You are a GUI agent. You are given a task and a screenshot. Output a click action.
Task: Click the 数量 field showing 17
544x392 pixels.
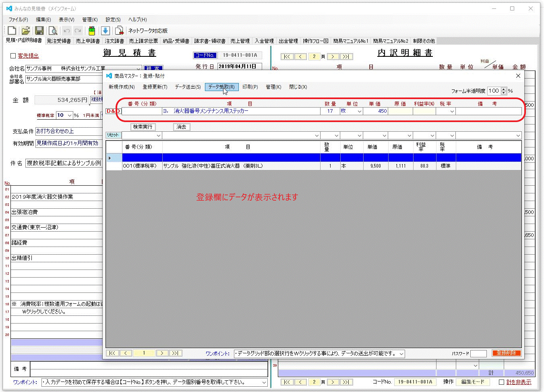point(330,111)
